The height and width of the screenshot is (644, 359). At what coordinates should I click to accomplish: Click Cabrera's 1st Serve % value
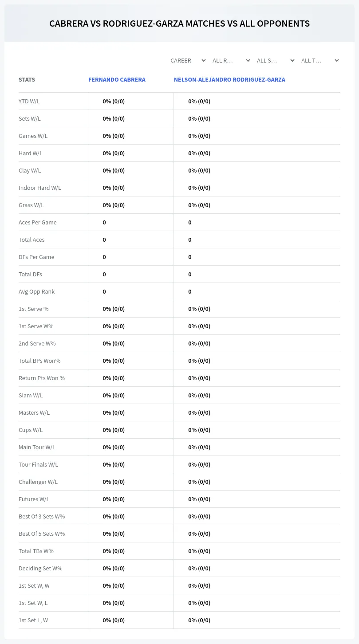114,309
